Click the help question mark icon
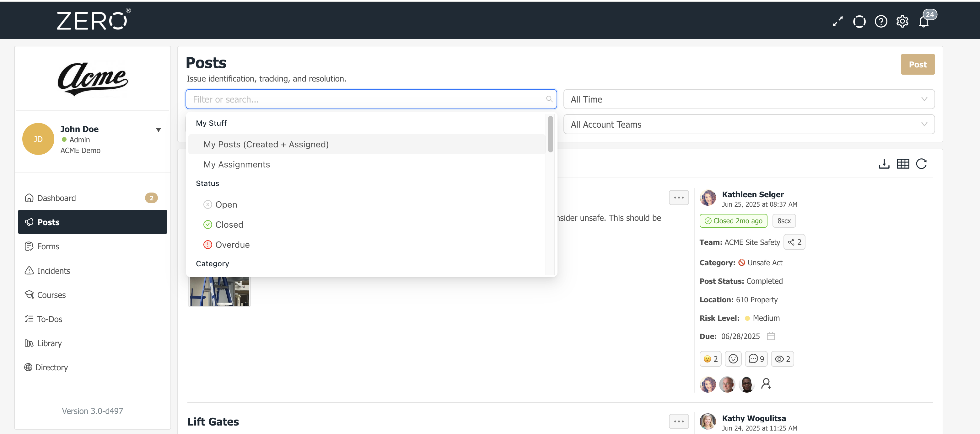 [x=881, y=21]
